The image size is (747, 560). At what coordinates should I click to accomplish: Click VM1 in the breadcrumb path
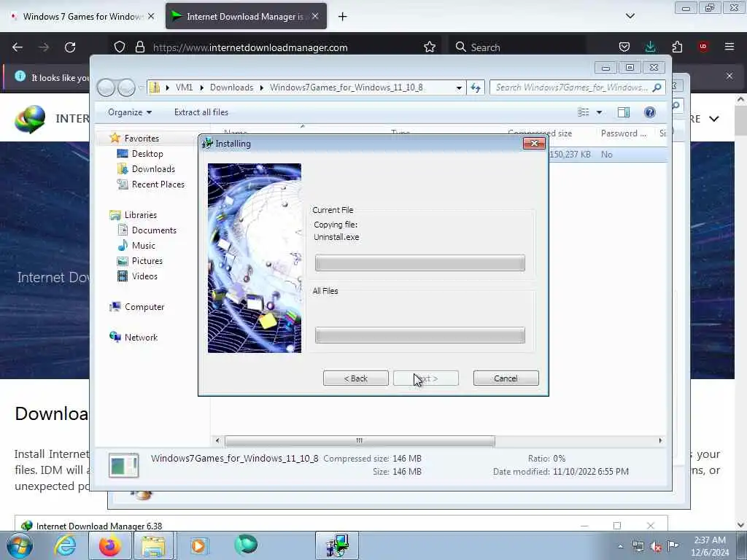click(184, 87)
